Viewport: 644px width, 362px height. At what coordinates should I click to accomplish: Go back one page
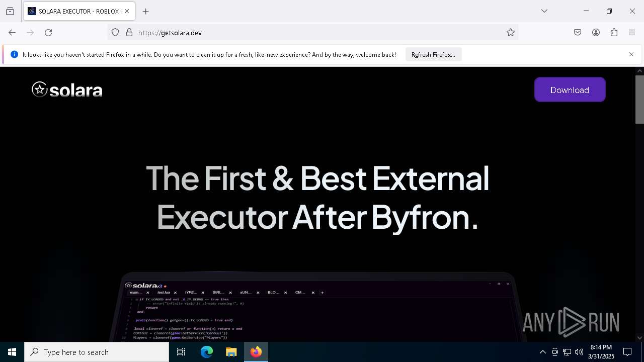coord(12,33)
